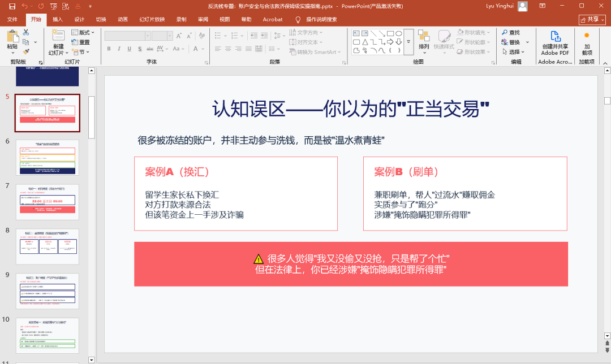Toggle Bold formatting

click(x=109, y=49)
